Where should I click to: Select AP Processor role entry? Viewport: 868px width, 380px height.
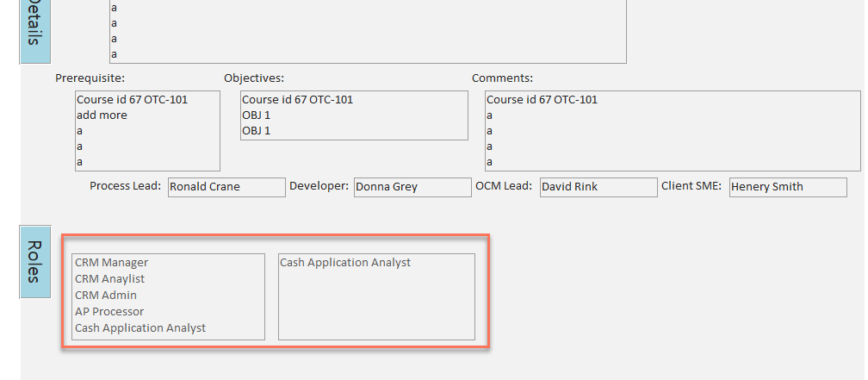click(x=109, y=312)
